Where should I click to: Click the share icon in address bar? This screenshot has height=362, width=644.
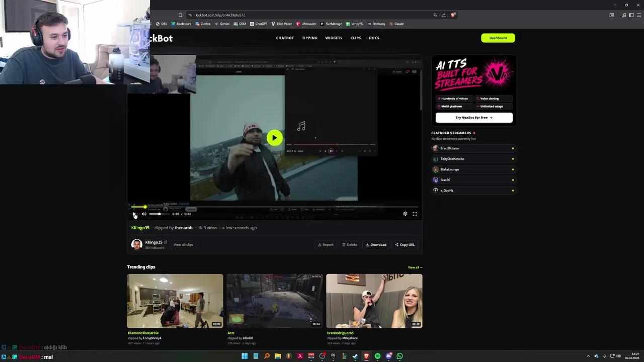[x=445, y=15]
